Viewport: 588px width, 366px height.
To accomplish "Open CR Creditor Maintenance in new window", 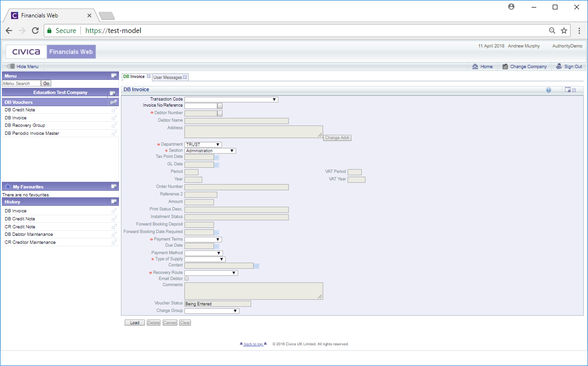I will click(x=114, y=242).
